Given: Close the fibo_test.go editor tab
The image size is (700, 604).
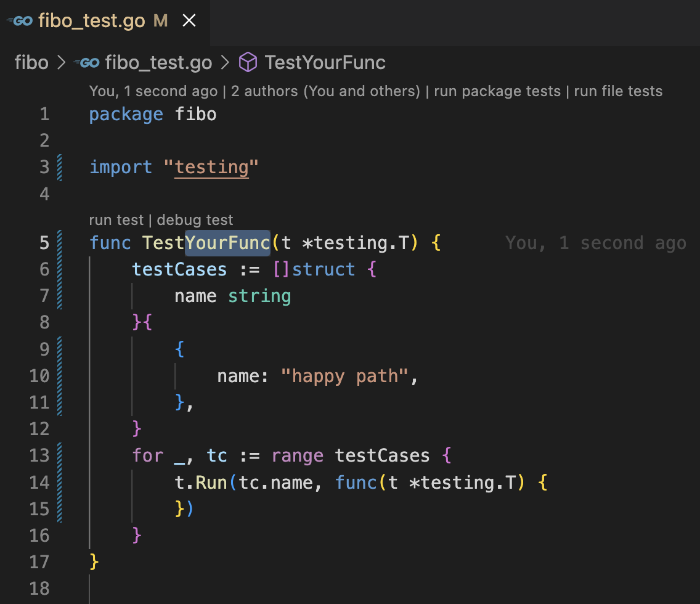Looking at the screenshot, I should click(189, 22).
